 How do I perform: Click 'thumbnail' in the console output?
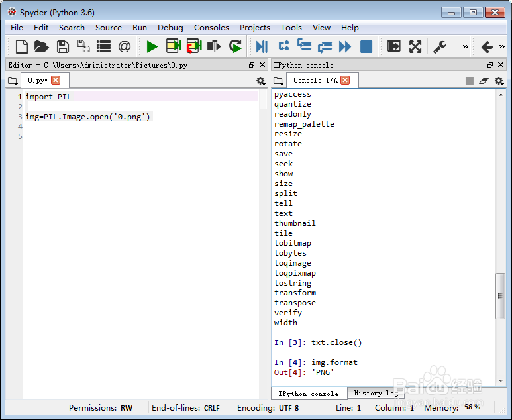pos(295,223)
